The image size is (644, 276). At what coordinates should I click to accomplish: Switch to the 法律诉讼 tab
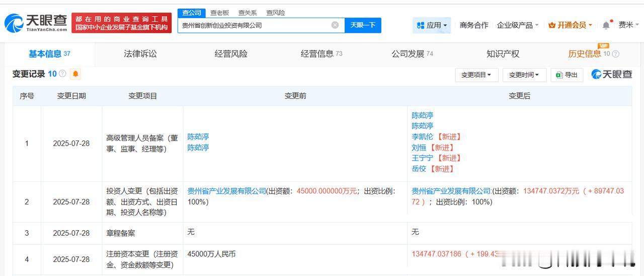140,54
